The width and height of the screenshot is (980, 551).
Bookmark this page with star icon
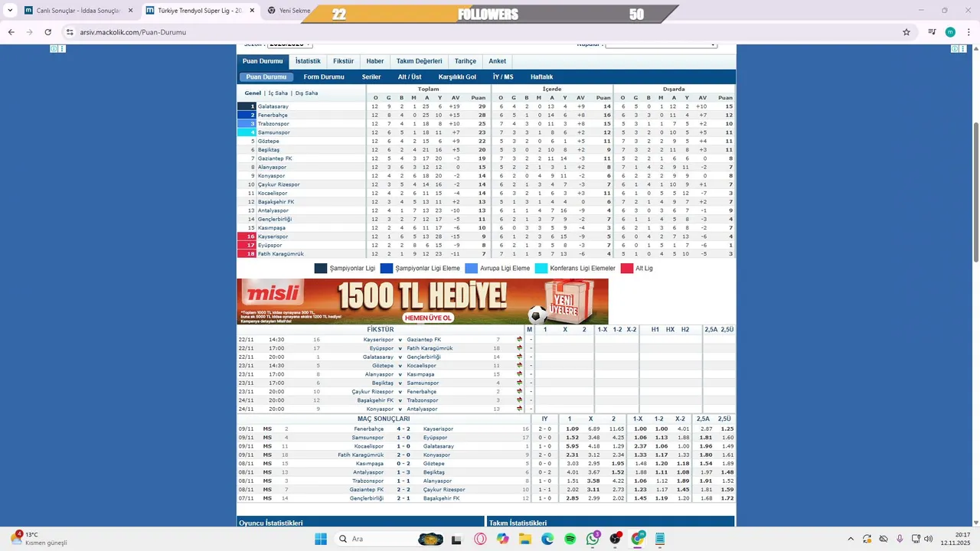(x=906, y=32)
